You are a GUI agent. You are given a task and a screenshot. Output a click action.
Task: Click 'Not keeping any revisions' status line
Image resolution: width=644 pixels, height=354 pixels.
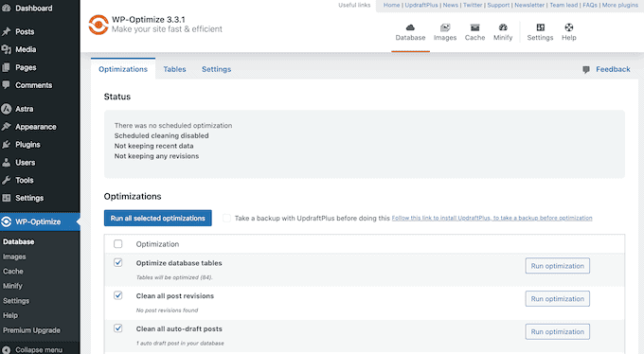tap(156, 156)
